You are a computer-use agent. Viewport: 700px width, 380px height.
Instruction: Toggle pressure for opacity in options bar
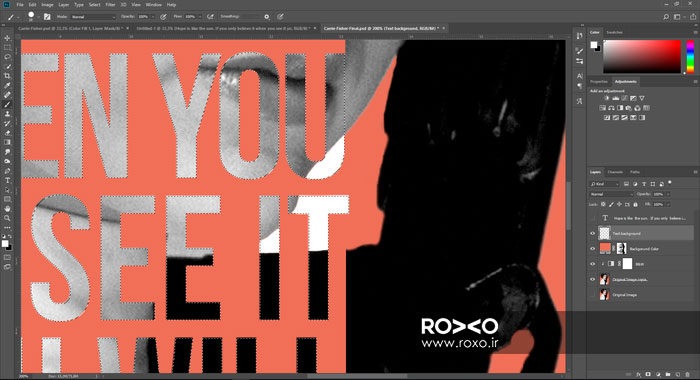(x=163, y=17)
